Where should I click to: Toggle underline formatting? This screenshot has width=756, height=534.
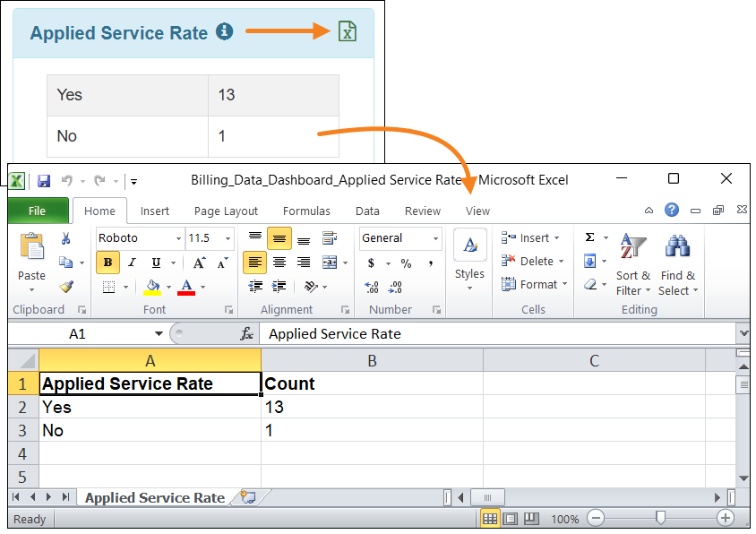[x=156, y=263]
